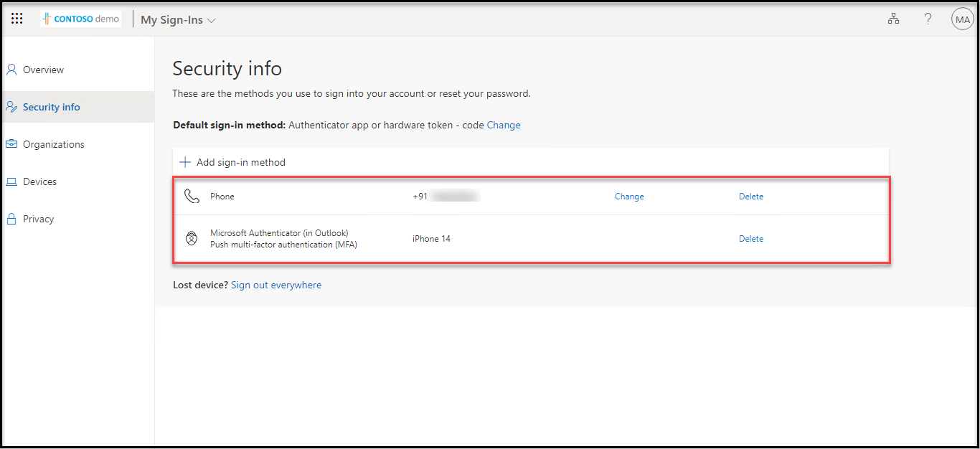Image resolution: width=980 pixels, height=449 pixels.
Task: Open the app launcher grid icon
Action: (17, 19)
